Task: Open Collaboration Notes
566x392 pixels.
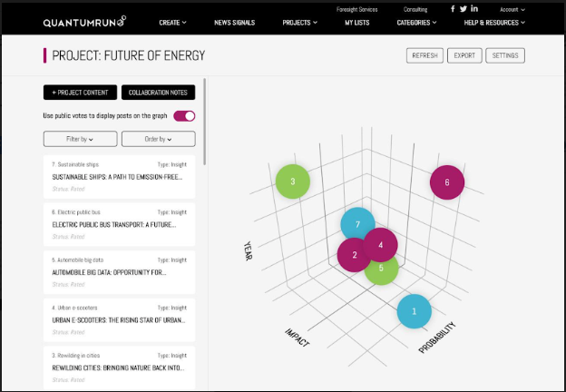Action: click(x=158, y=93)
